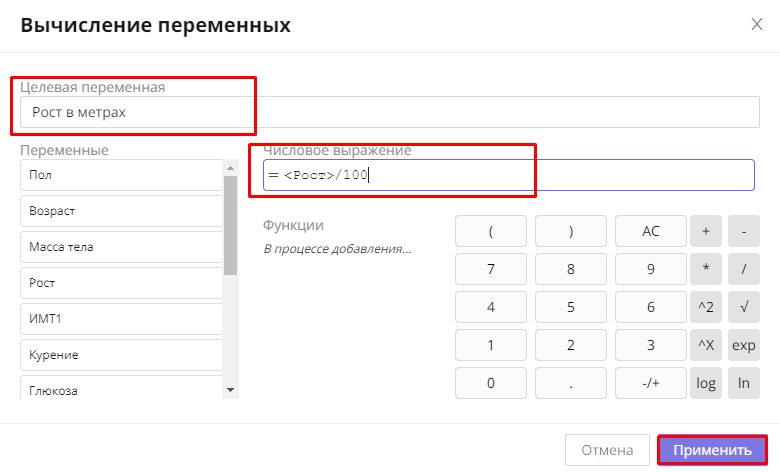
Task: Click the multiplication * operator button
Action: pyautogui.click(x=705, y=269)
